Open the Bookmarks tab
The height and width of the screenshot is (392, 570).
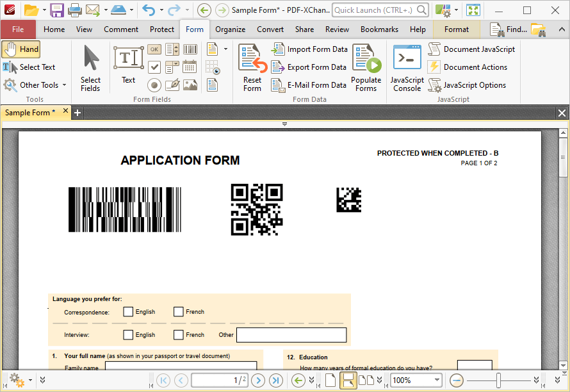379,29
